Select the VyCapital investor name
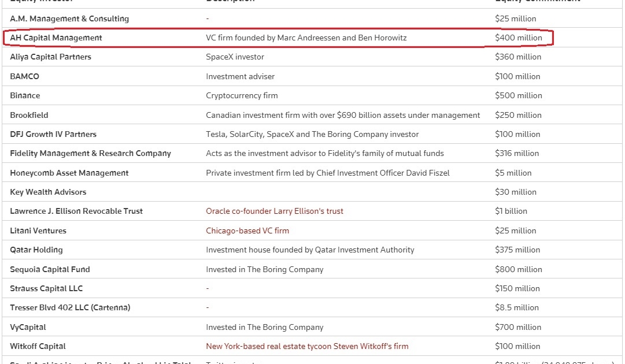Screen dimensions: 625x364 28,327
